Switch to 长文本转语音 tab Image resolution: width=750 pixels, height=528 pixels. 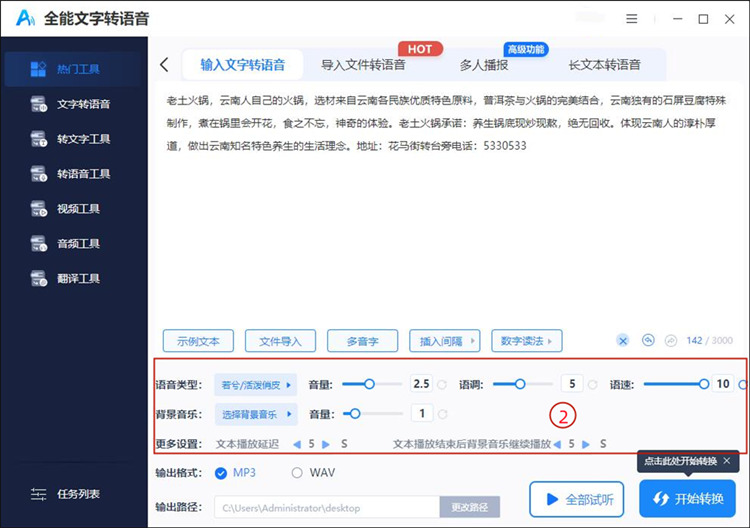tap(604, 65)
